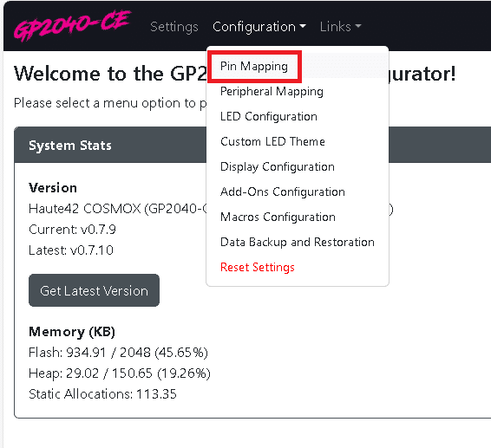Screen dimensions: 491x448
Task: Click the red Reset Settings option
Action: tap(258, 267)
